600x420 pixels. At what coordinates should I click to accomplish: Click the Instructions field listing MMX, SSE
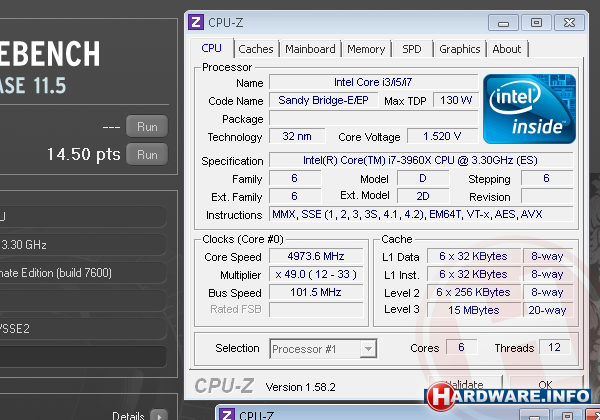[421, 214]
